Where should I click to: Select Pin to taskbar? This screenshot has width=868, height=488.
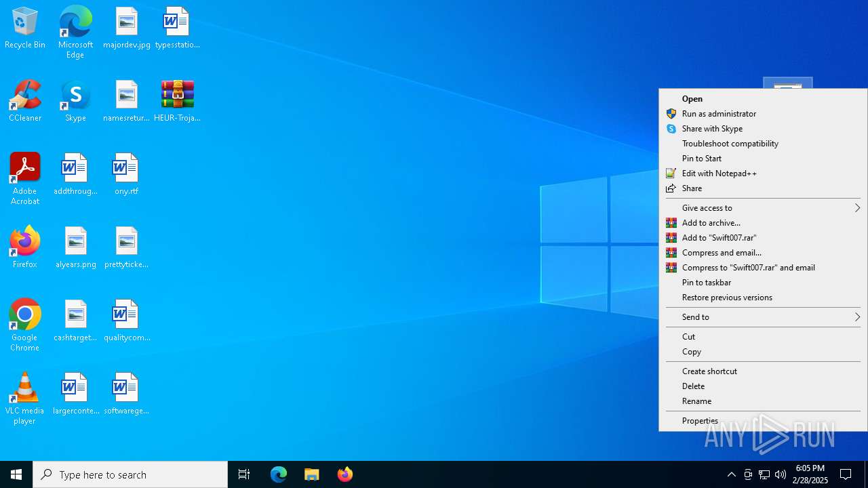pyautogui.click(x=763, y=283)
